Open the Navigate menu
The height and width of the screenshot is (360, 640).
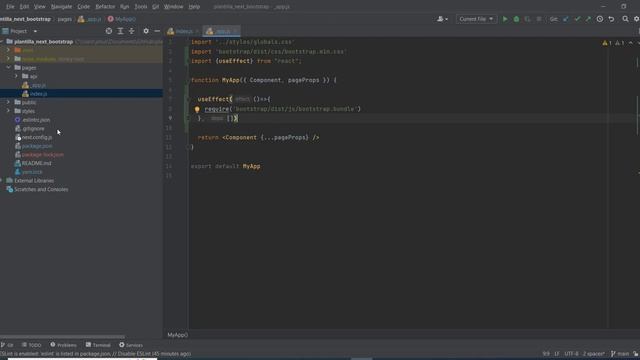point(61,7)
